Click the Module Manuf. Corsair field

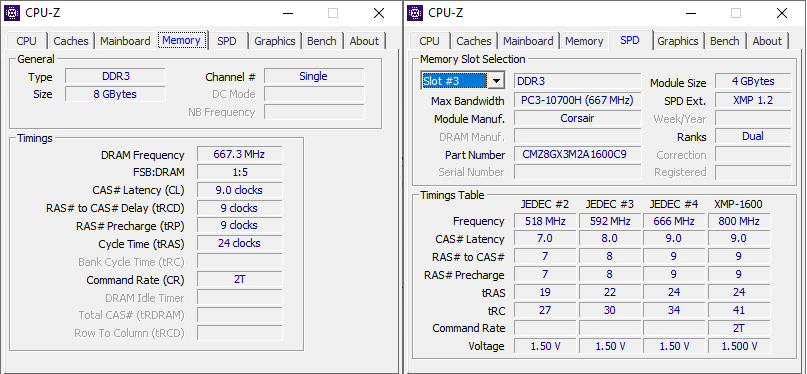[577, 118]
